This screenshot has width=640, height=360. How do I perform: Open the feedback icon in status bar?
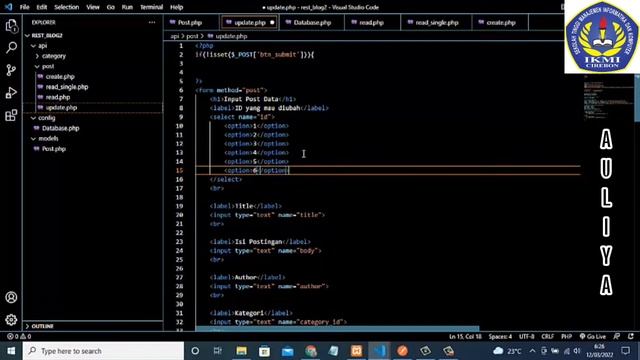pos(617,336)
